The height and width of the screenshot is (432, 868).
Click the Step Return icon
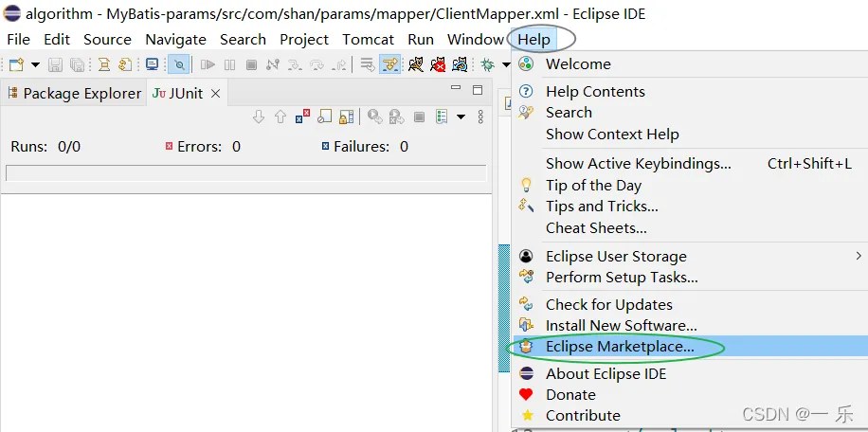pos(339,64)
